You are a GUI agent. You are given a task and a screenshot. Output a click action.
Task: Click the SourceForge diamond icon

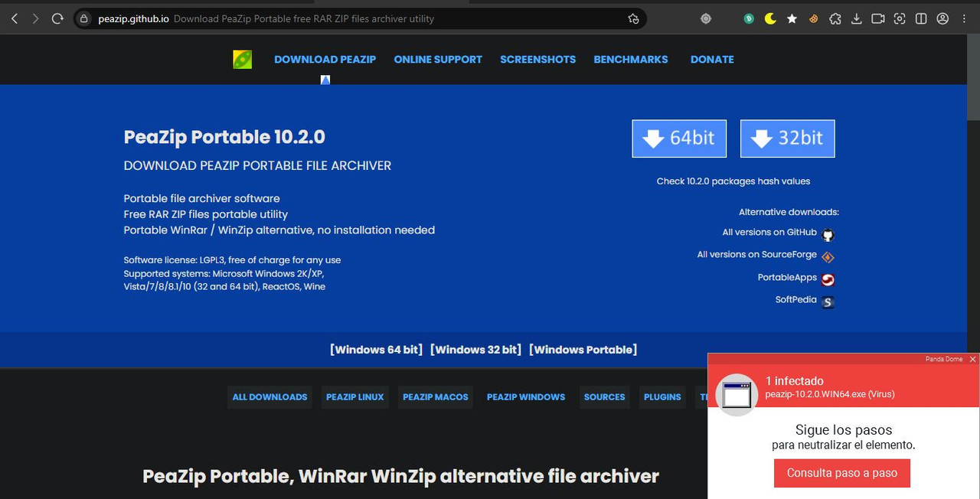pos(828,257)
